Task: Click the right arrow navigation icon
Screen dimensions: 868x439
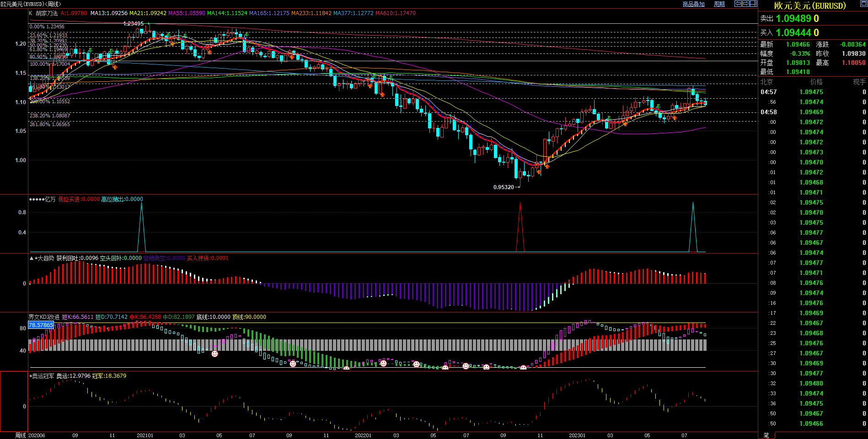Action: [x=745, y=4]
